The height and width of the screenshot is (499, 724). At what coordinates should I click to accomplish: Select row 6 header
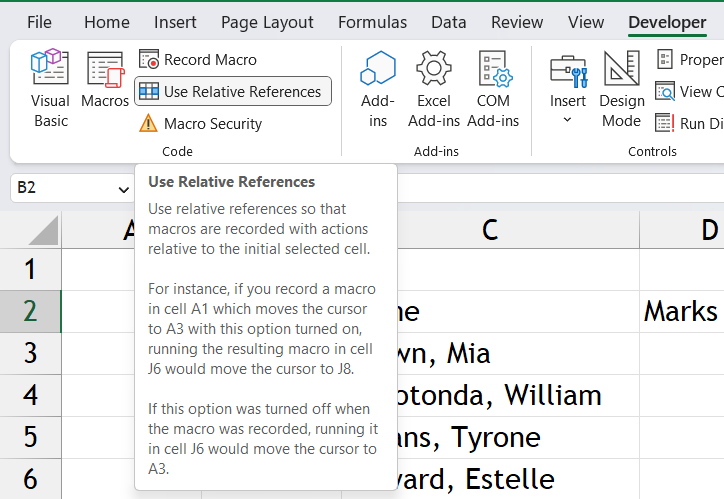click(x=30, y=479)
